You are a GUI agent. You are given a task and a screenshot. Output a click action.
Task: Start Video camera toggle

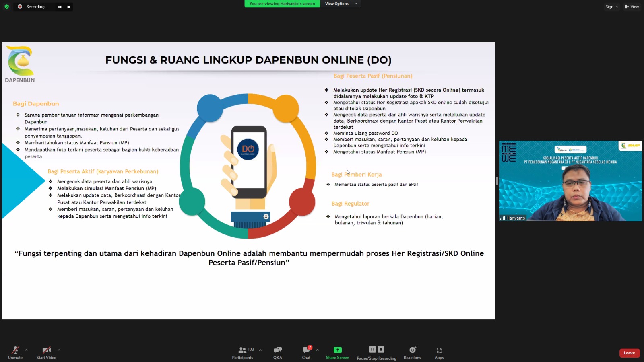pyautogui.click(x=46, y=352)
